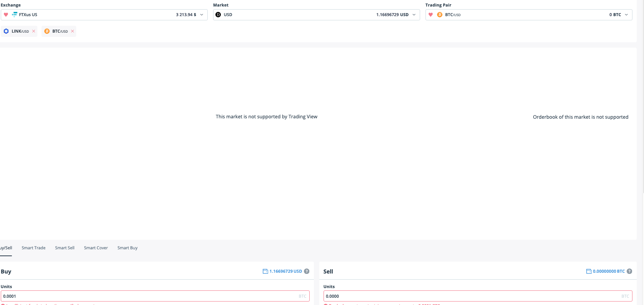The image size is (644, 305).
Task: Switch to the Smart Trade tab
Action: click(33, 248)
